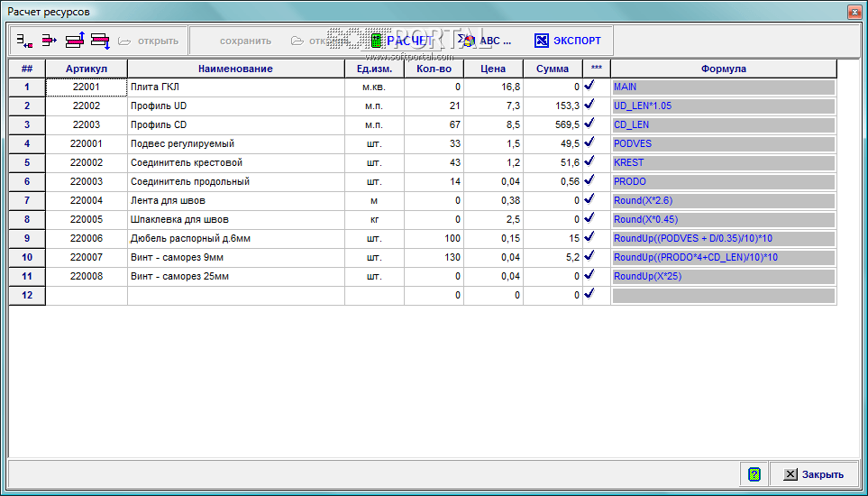Open the ABC analysis button

coord(483,41)
